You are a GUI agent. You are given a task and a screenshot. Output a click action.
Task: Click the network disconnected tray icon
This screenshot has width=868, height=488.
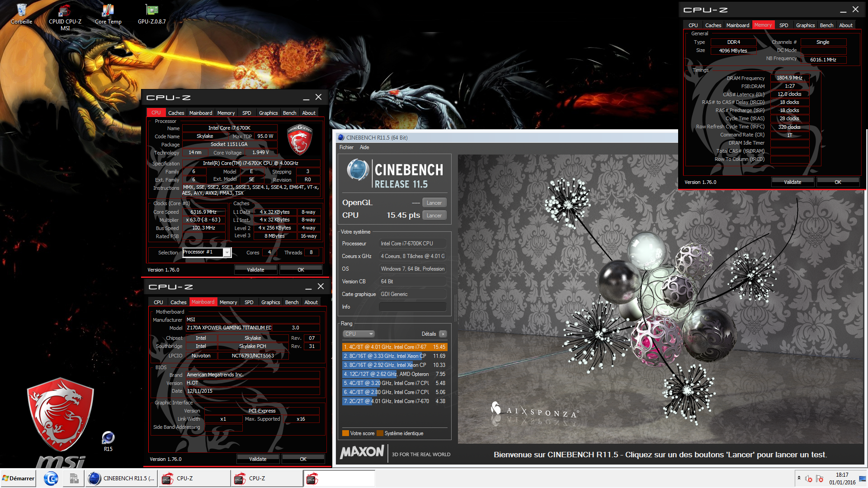[820, 479]
